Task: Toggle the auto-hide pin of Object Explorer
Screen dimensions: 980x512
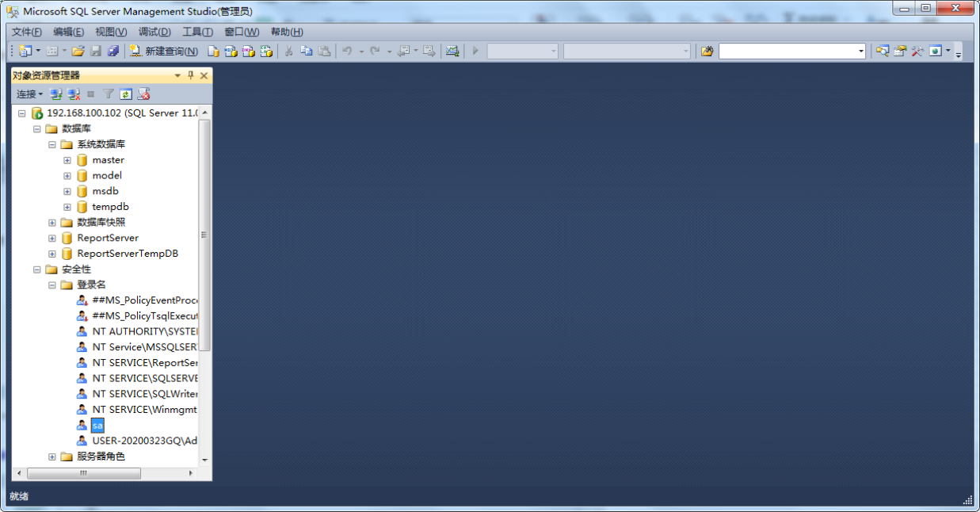Action: tap(191, 75)
